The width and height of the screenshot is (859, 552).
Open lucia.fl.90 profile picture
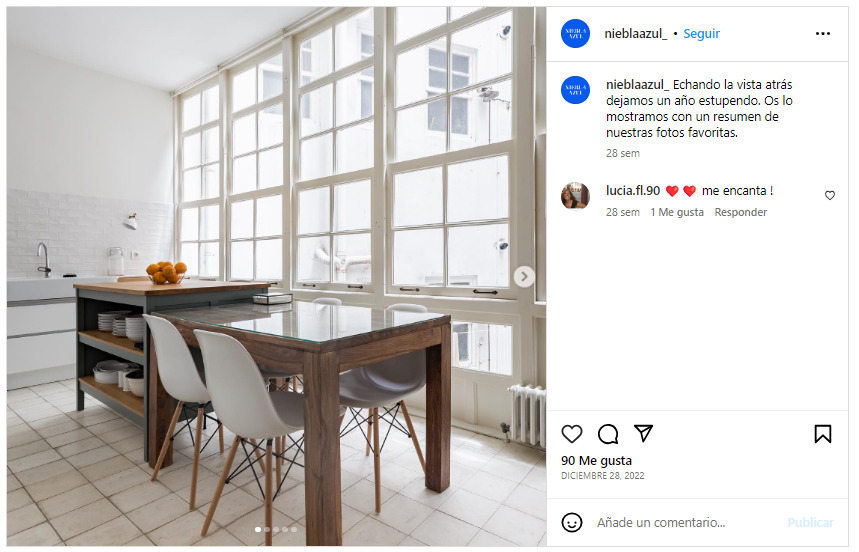pyautogui.click(x=575, y=196)
